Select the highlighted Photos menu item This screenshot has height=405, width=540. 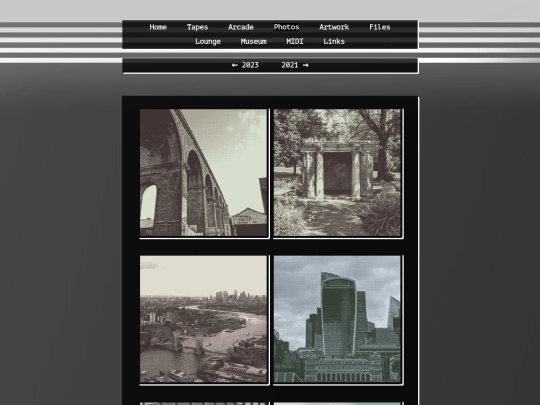click(286, 27)
